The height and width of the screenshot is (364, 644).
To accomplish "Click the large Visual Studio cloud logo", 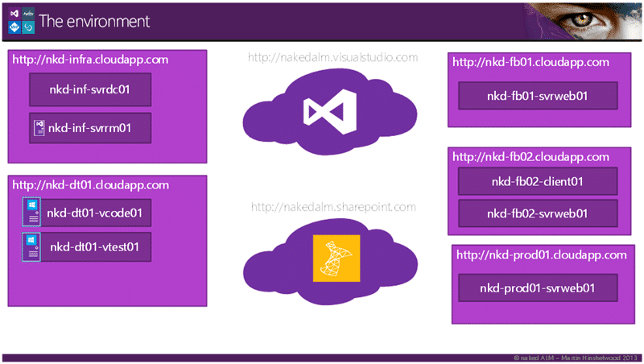I will (330, 112).
